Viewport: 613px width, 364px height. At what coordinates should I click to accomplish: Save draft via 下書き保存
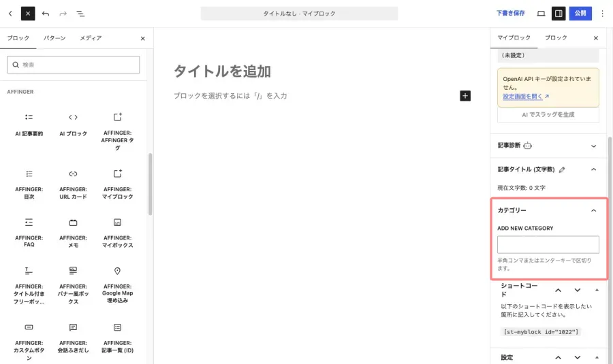tap(511, 14)
